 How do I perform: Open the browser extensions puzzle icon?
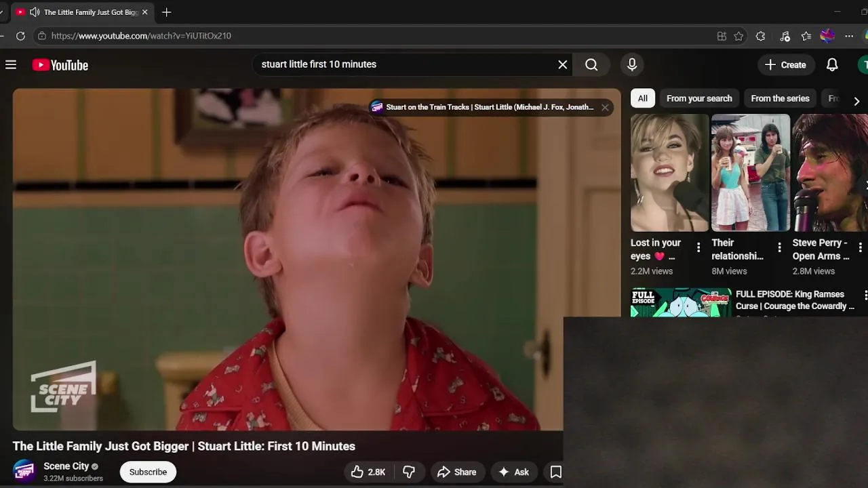[x=760, y=36]
